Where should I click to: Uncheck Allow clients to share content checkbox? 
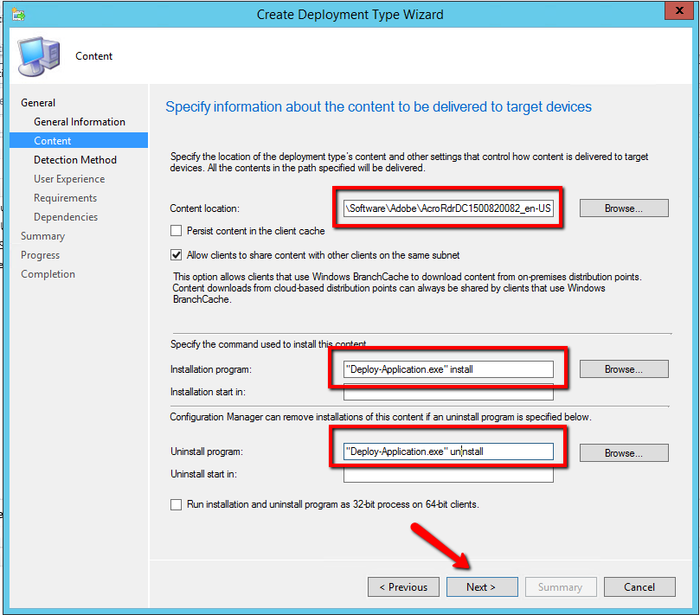click(x=177, y=255)
